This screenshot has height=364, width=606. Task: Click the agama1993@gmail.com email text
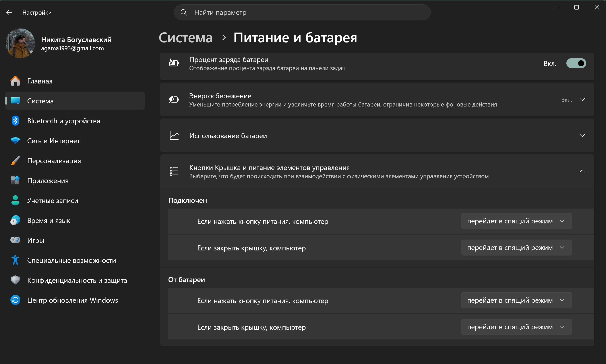tap(72, 48)
